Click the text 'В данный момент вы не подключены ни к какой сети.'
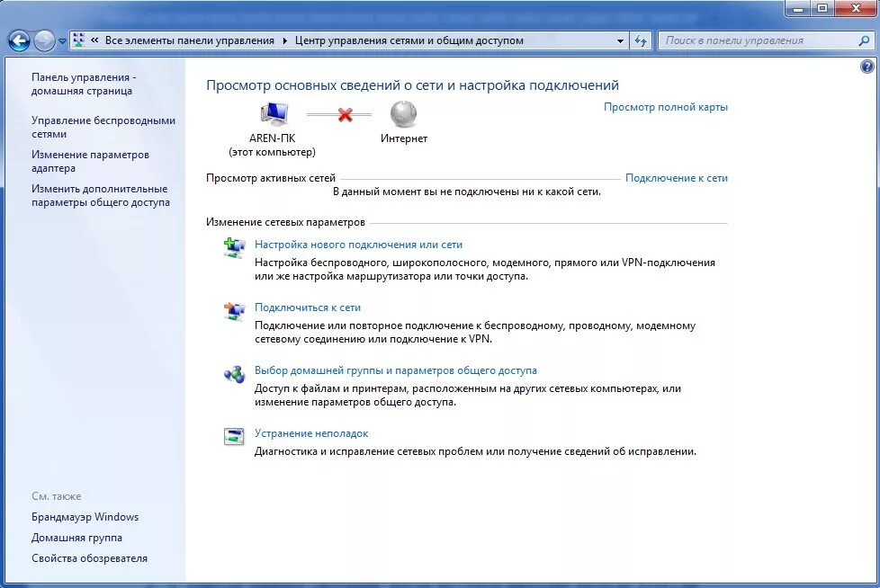 467,192
